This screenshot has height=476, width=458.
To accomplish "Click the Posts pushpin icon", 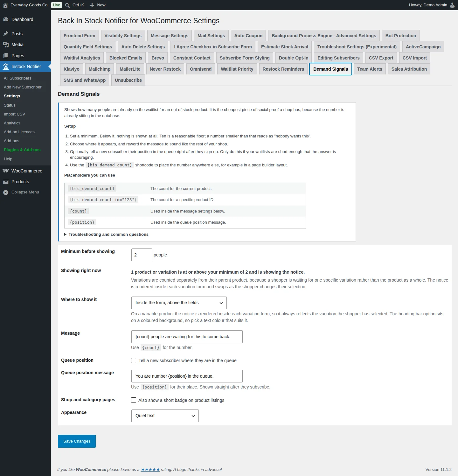I will tap(6, 34).
